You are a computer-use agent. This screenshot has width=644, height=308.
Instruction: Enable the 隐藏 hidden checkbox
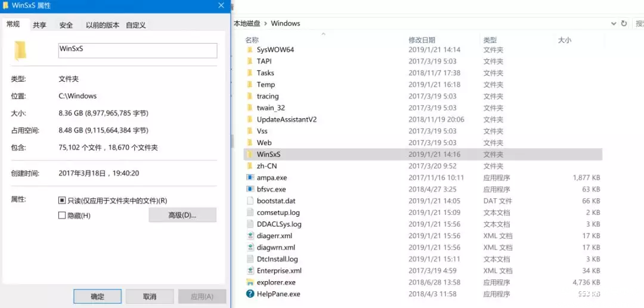tap(62, 215)
